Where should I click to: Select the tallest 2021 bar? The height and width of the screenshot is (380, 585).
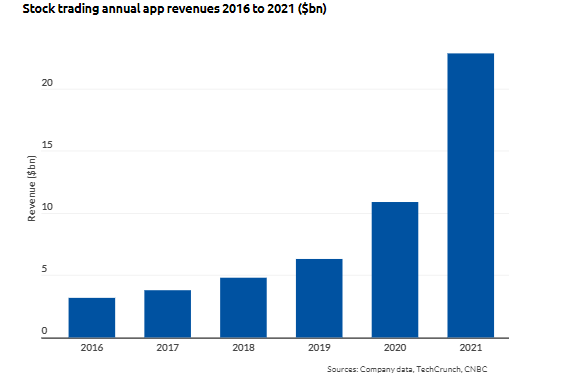470,195
